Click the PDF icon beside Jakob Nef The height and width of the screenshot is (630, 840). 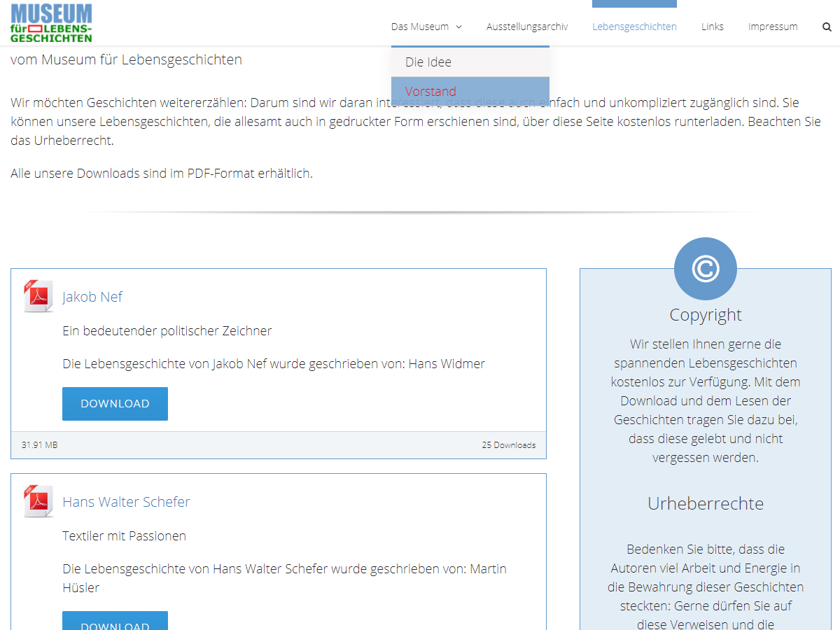(x=38, y=296)
